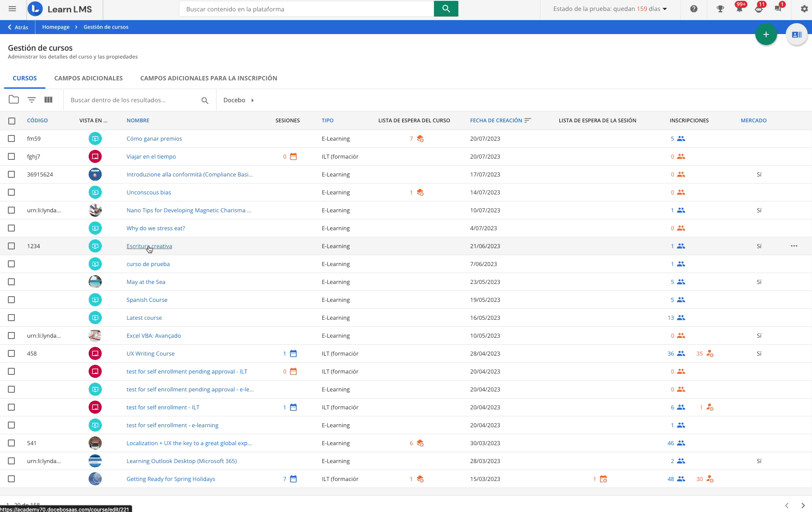Open the hamburger main menu
Viewport: 812px width, 512px height.
(12, 9)
